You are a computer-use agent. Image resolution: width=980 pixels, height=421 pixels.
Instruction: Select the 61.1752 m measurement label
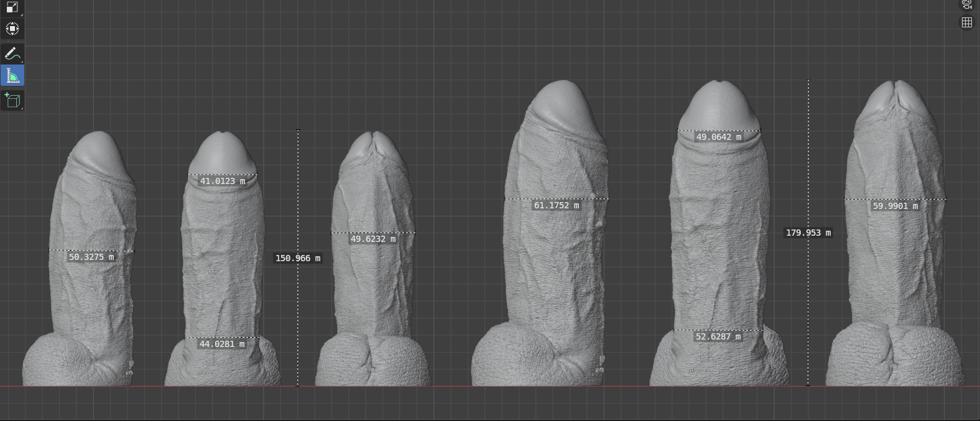click(x=557, y=205)
